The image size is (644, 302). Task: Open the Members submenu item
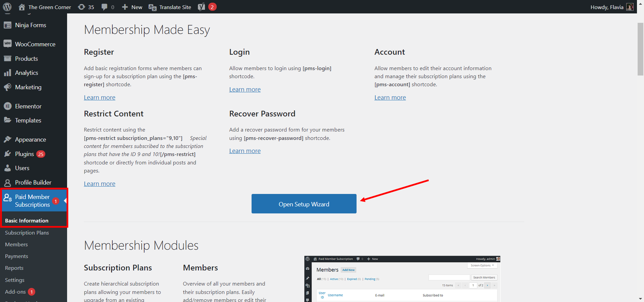click(x=16, y=245)
